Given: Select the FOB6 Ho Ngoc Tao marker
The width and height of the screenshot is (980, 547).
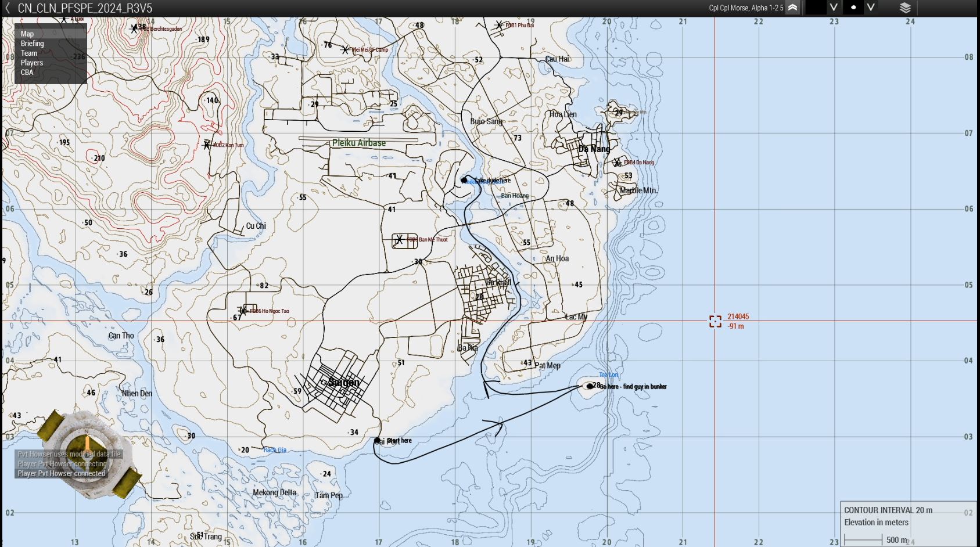Looking at the screenshot, I should pyautogui.click(x=243, y=311).
